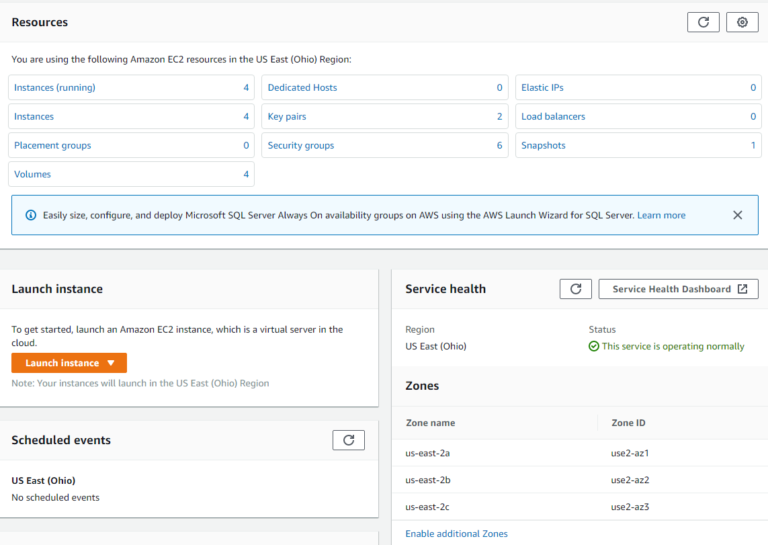View Snapshots
The height and width of the screenshot is (545, 768).
[543, 146]
